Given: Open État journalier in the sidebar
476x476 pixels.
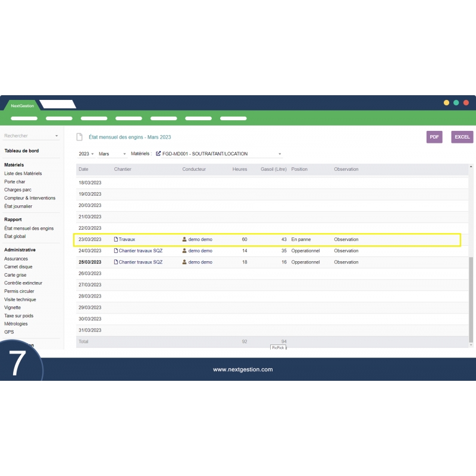Looking at the screenshot, I should point(18,206).
